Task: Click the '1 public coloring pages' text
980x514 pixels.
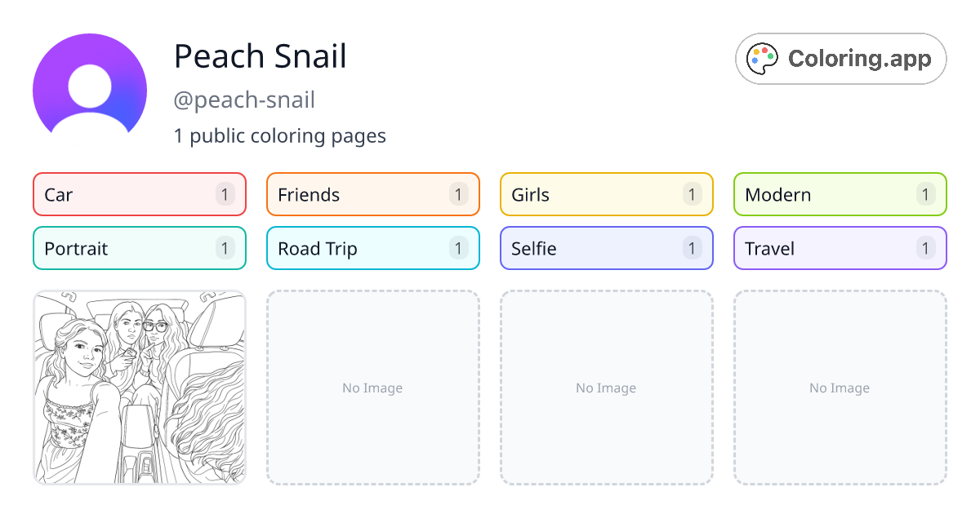Action: 280,135
